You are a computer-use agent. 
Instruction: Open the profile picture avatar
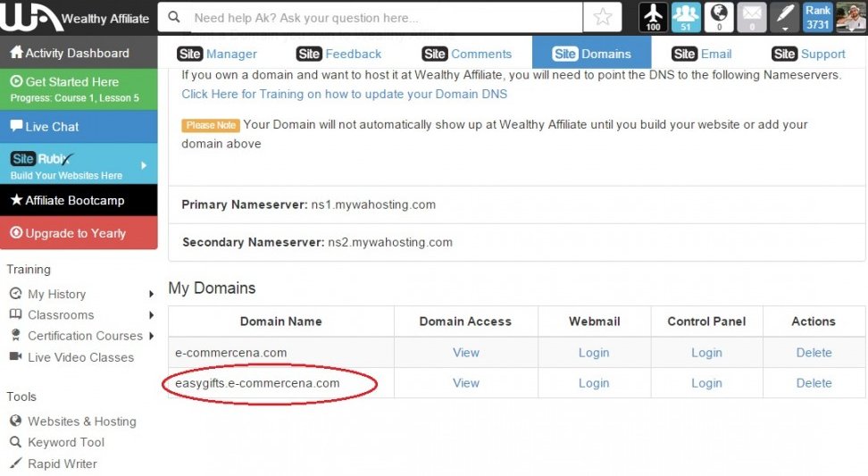tap(850, 17)
